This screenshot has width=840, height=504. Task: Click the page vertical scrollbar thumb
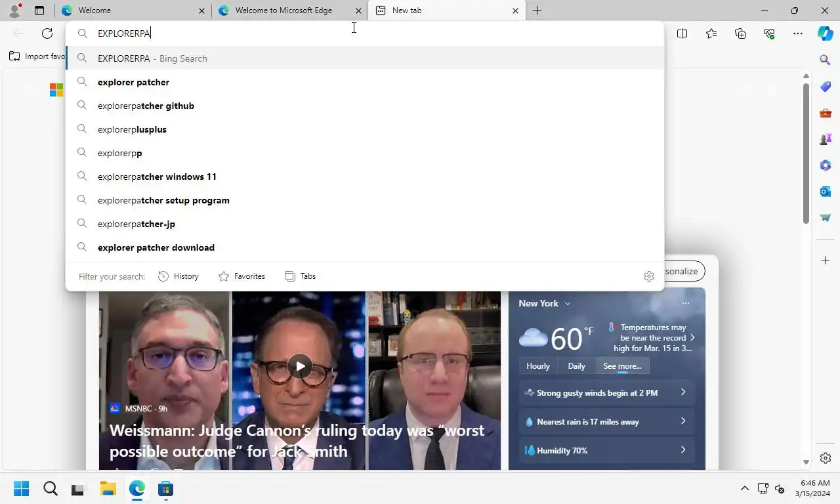(x=806, y=154)
